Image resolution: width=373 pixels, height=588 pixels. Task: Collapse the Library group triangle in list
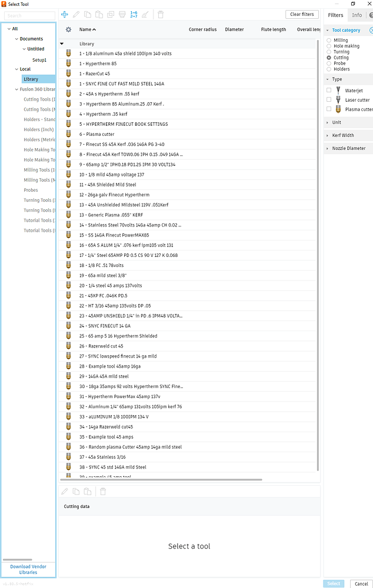coord(62,44)
